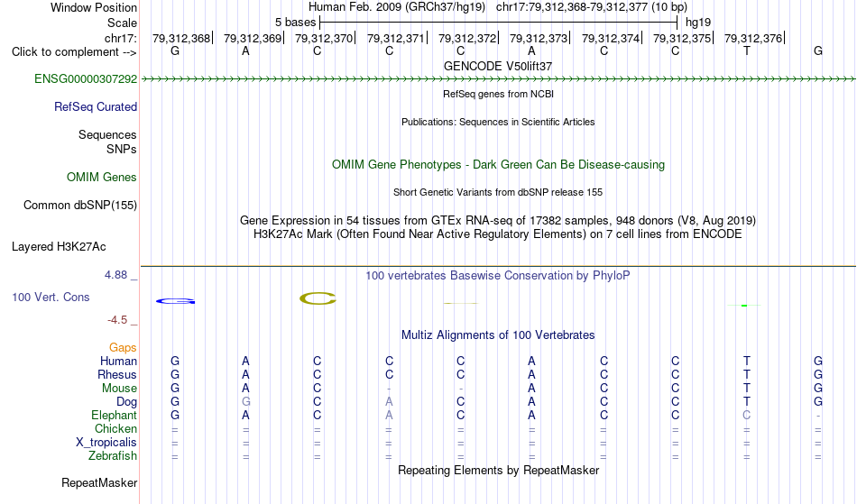Click the olive C conservation logo

tap(318, 298)
